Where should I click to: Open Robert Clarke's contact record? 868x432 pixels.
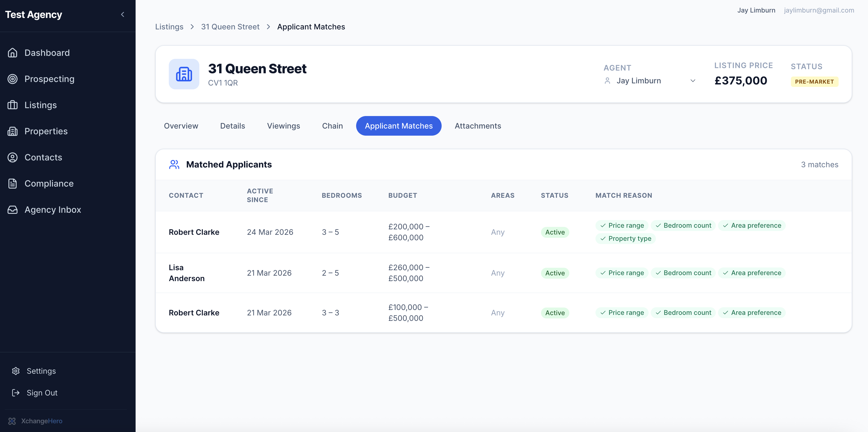tap(194, 232)
